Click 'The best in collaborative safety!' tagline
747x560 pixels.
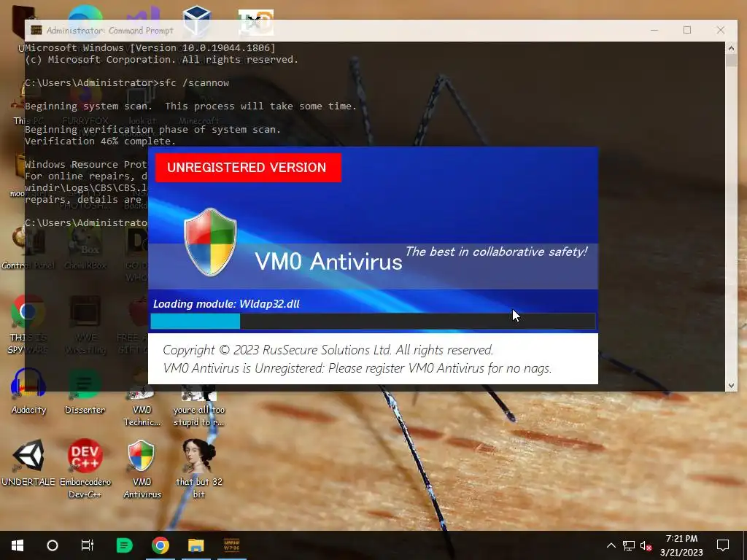(496, 252)
